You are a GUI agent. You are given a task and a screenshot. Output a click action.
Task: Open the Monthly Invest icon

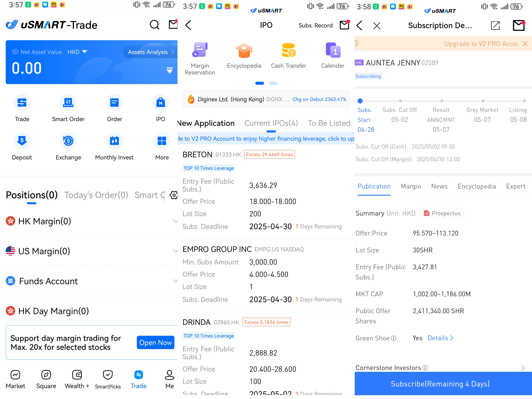(x=114, y=141)
